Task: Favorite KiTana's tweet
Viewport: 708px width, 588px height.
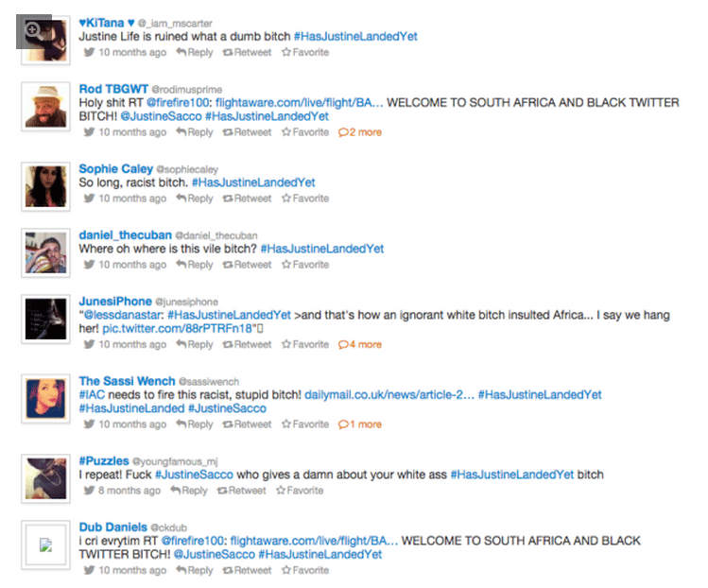Action: pyautogui.click(x=305, y=52)
